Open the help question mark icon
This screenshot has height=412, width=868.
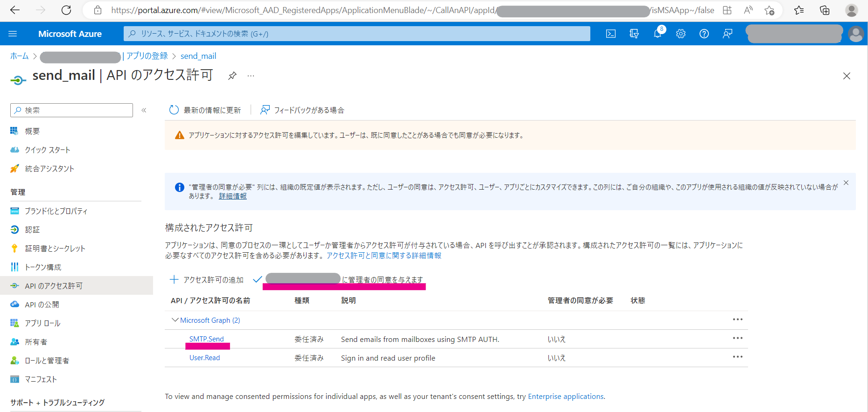[704, 34]
